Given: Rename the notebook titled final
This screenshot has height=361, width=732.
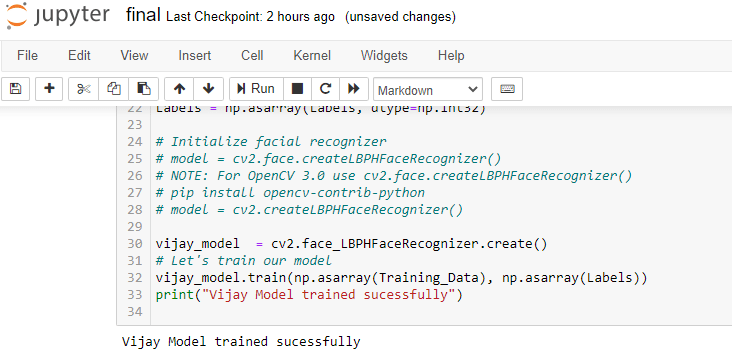Looking at the screenshot, I should point(143,15).
